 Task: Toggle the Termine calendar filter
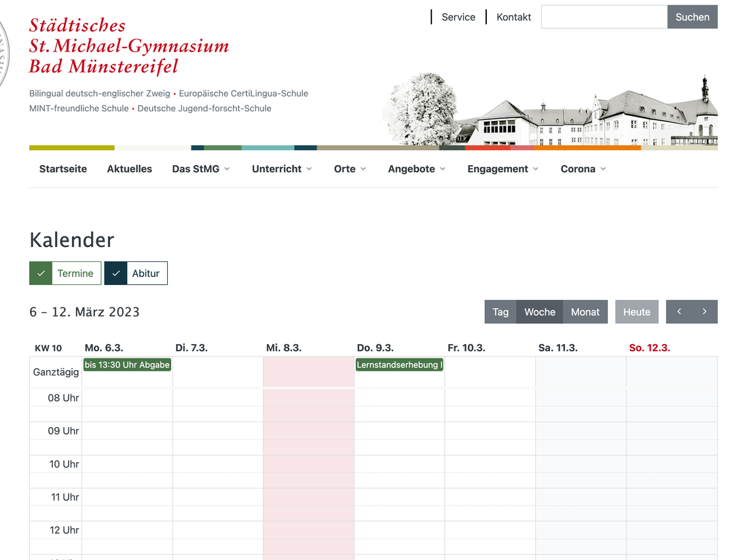(x=65, y=273)
